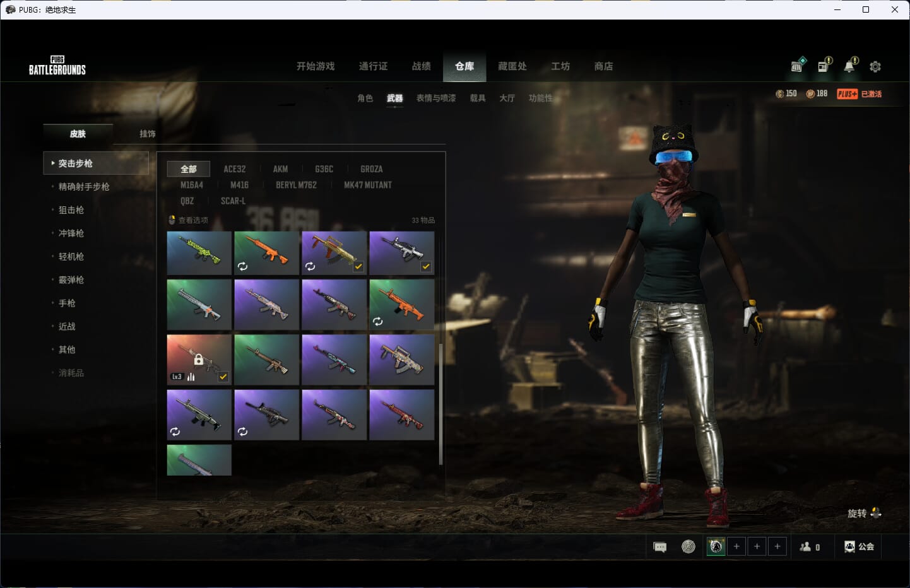Click the Lv.3 level badge on locked skin
This screenshot has width=910, height=588.
coord(177,377)
